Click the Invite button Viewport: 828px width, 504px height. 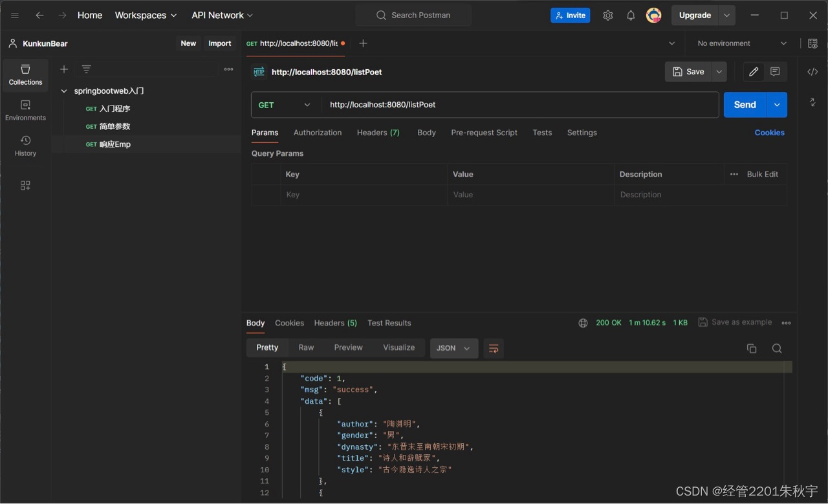571,16
